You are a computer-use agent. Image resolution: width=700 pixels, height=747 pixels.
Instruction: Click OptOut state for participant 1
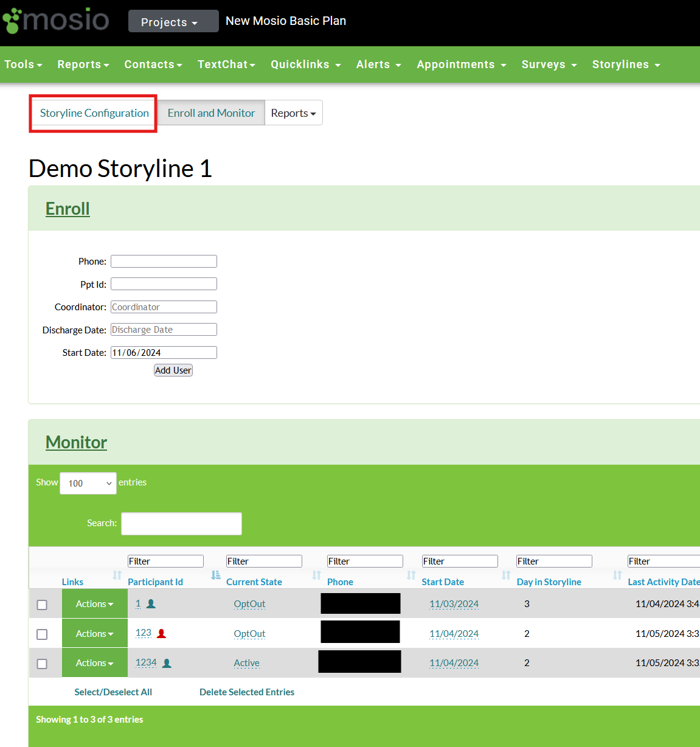[x=249, y=604]
